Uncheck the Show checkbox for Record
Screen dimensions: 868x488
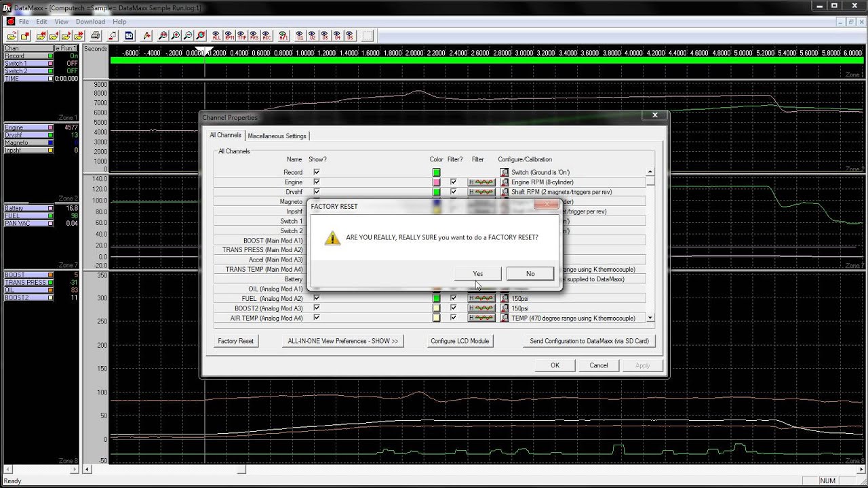click(317, 172)
